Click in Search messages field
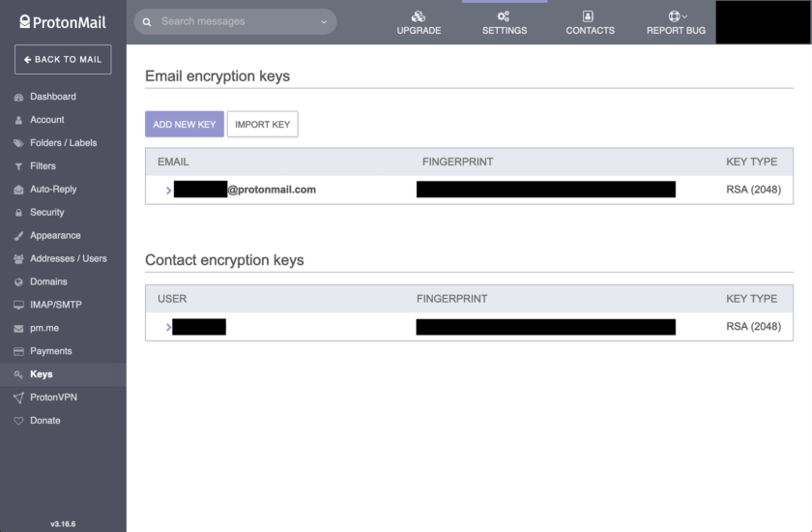812x532 pixels. pos(236,21)
